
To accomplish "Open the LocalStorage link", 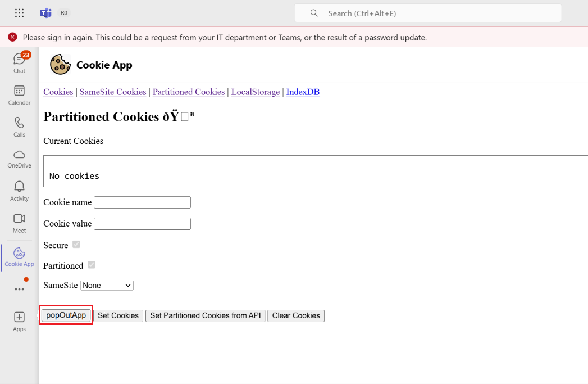I will coord(255,92).
